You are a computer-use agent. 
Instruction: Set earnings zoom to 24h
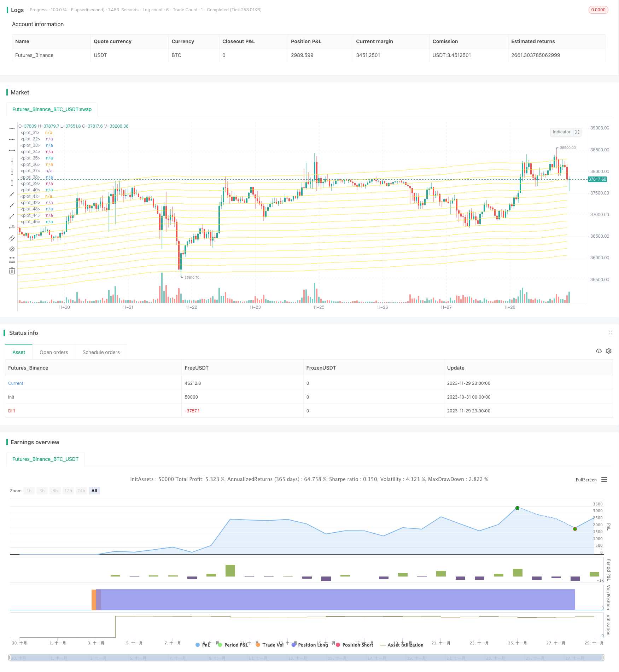(81, 491)
